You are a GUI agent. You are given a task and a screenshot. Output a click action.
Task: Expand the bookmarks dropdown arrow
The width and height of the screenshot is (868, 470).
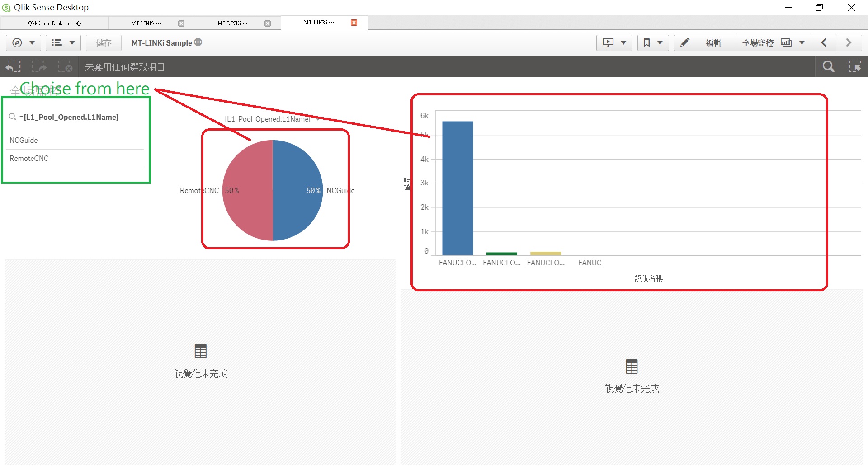tap(660, 43)
